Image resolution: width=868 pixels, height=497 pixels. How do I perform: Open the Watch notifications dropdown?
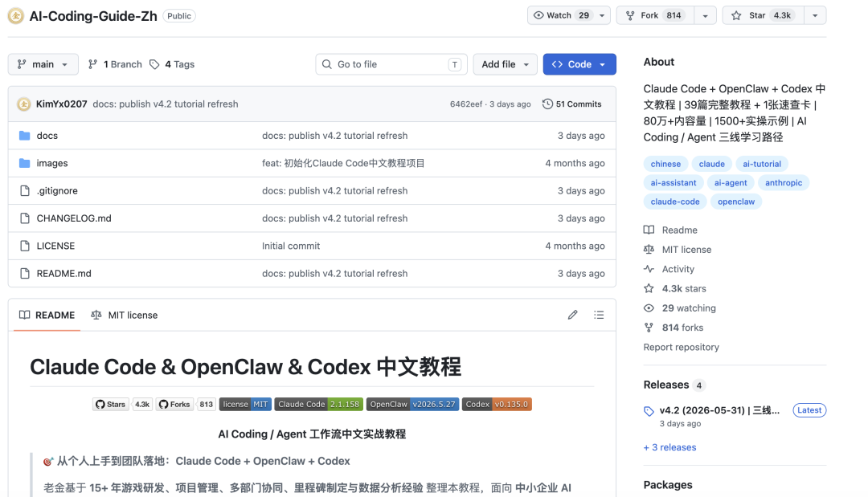(568, 15)
